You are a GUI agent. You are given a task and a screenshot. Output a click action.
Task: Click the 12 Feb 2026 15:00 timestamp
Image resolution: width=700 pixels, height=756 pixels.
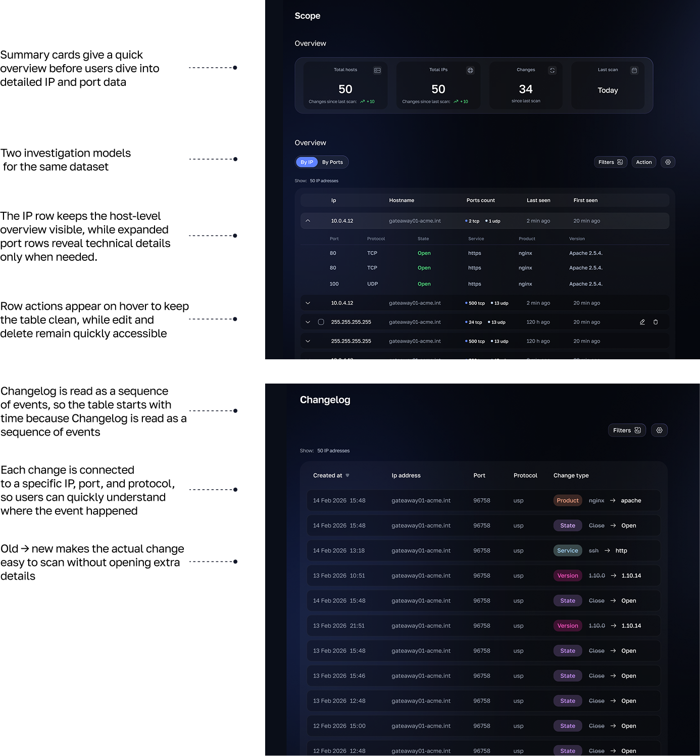(x=339, y=726)
